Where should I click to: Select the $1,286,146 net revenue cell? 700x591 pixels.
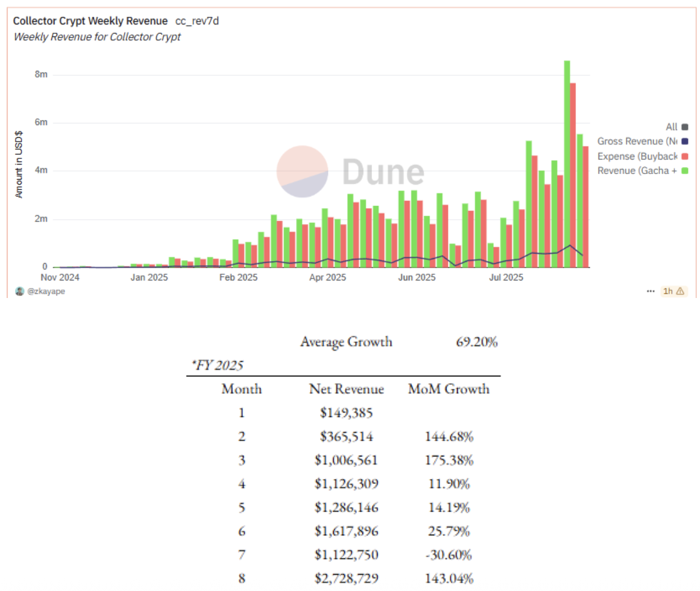click(x=346, y=507)
